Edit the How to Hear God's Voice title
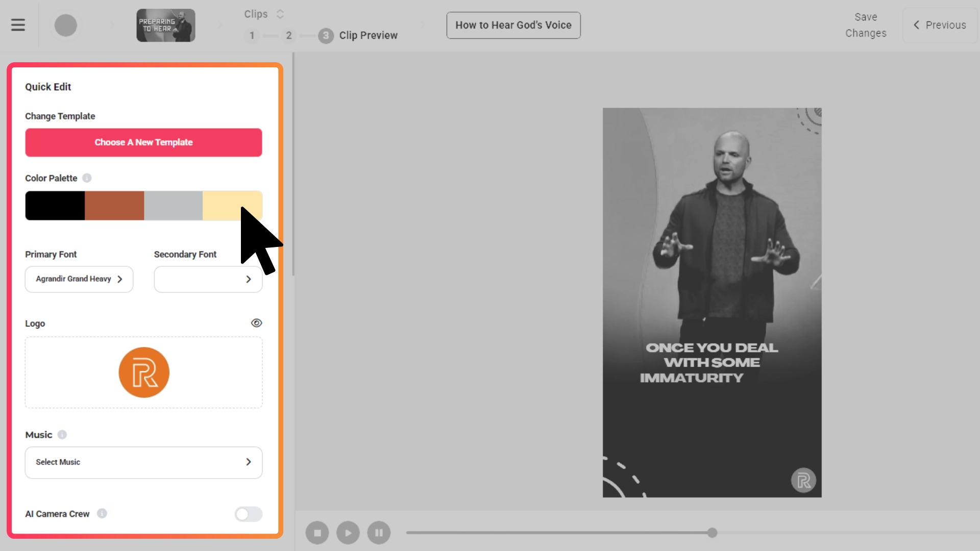The width and height of the screenshot is (980, 551). (x=513, y=25)
